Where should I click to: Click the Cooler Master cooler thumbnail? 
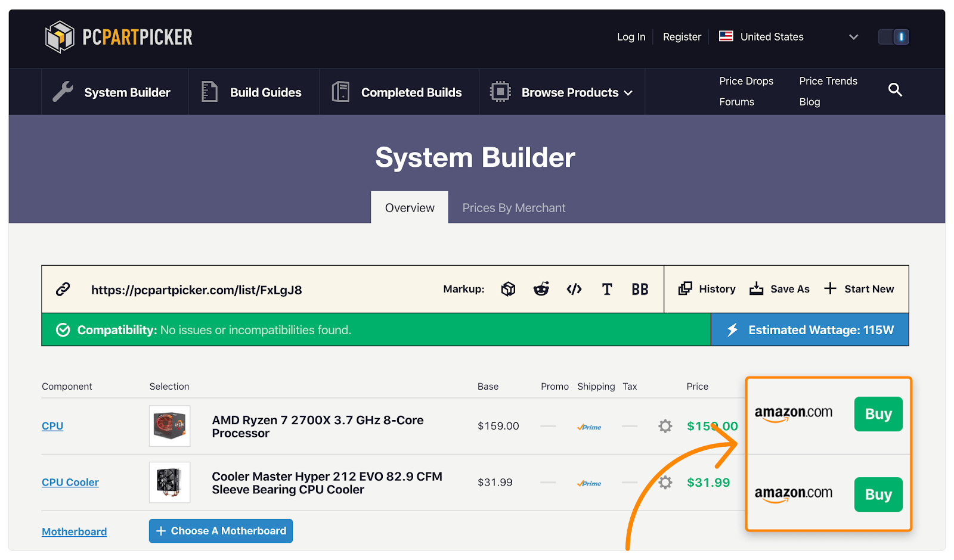[169, 483]
